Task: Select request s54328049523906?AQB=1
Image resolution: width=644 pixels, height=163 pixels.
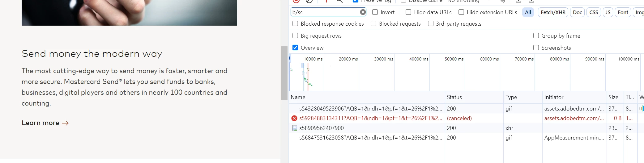Action: click(x=371, y=109)
